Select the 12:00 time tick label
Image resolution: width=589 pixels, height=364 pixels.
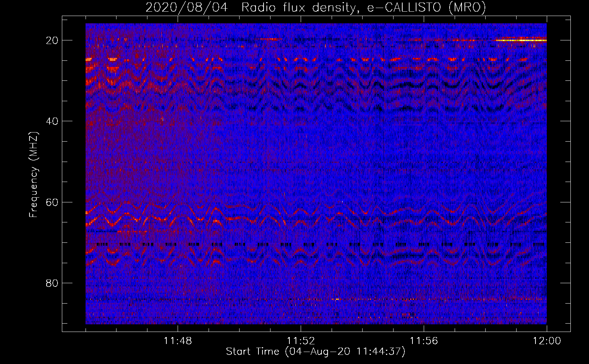pyautogui.click(x=547, y=341)
